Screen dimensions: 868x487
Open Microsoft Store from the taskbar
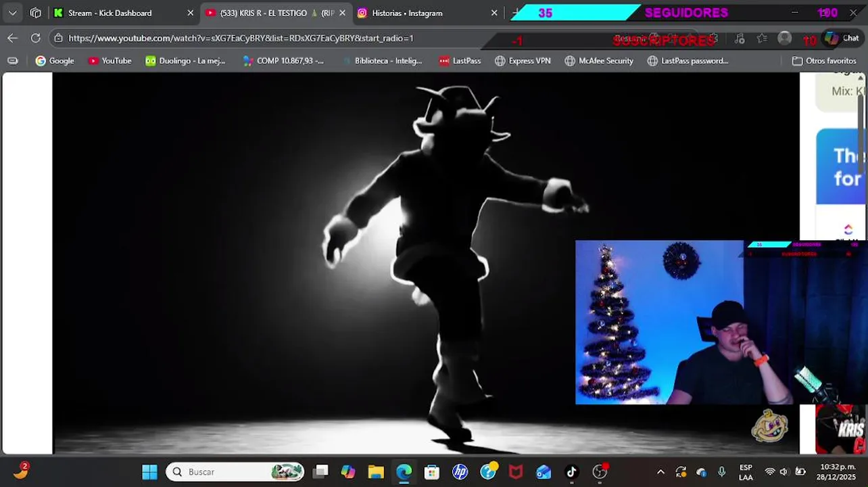coord(432,472)
